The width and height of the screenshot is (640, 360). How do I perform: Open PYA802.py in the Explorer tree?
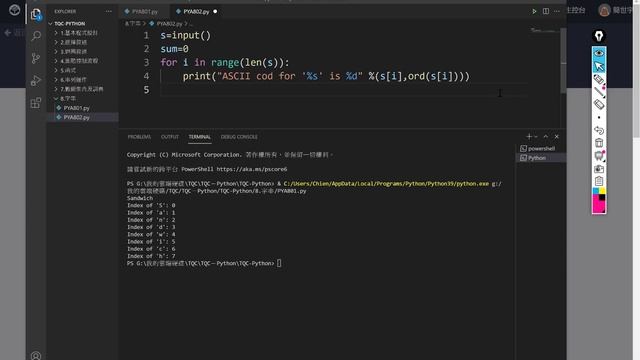(76, 117)
